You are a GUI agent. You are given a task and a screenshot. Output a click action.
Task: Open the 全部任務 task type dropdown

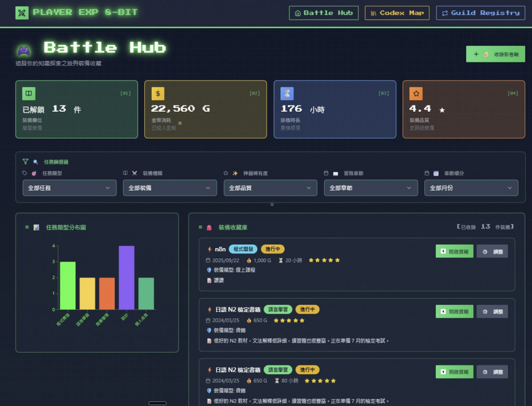70,188
